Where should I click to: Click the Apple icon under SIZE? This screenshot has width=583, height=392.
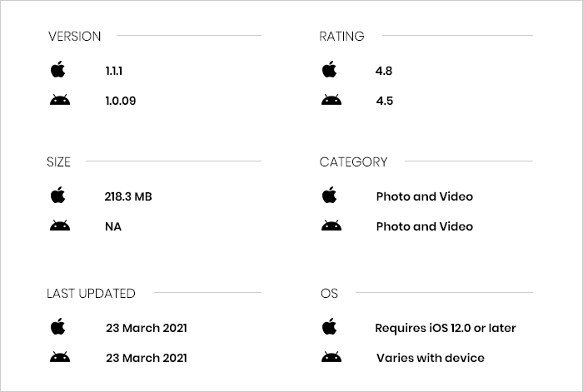(x=58, y=195)
